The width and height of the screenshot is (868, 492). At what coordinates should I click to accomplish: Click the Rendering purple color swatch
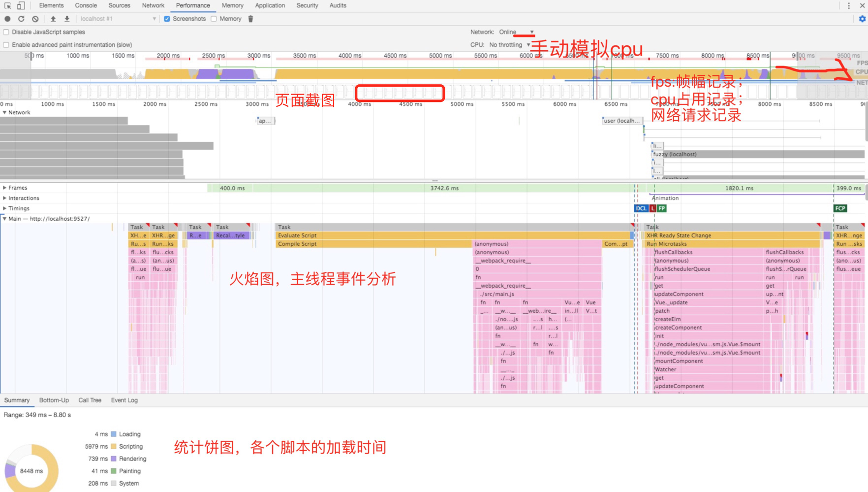tap(114, 459)
